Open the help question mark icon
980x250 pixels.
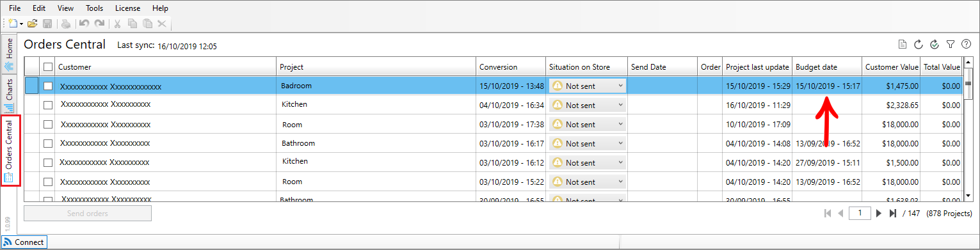967,44
